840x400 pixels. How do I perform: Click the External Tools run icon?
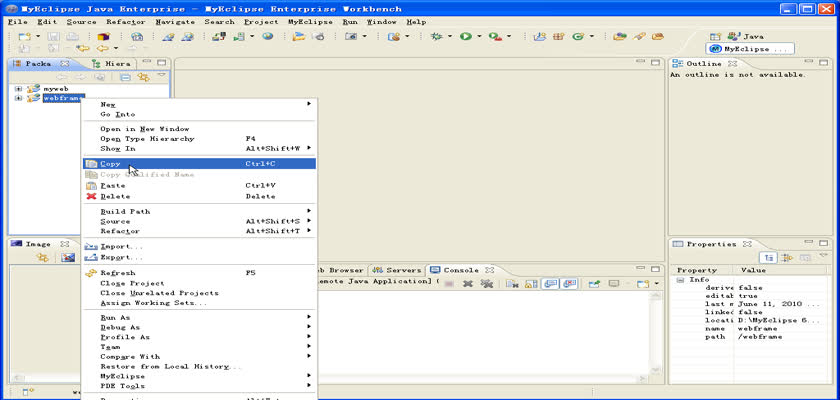tap(495, 36)
